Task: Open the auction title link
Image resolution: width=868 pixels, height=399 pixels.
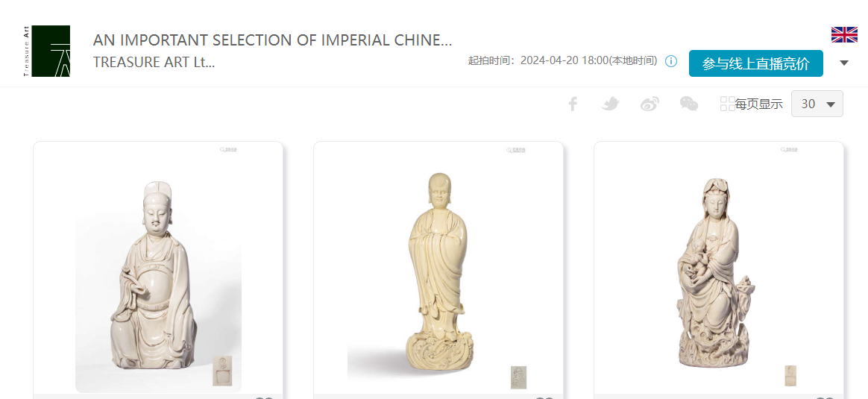Action: click(272, 40)
